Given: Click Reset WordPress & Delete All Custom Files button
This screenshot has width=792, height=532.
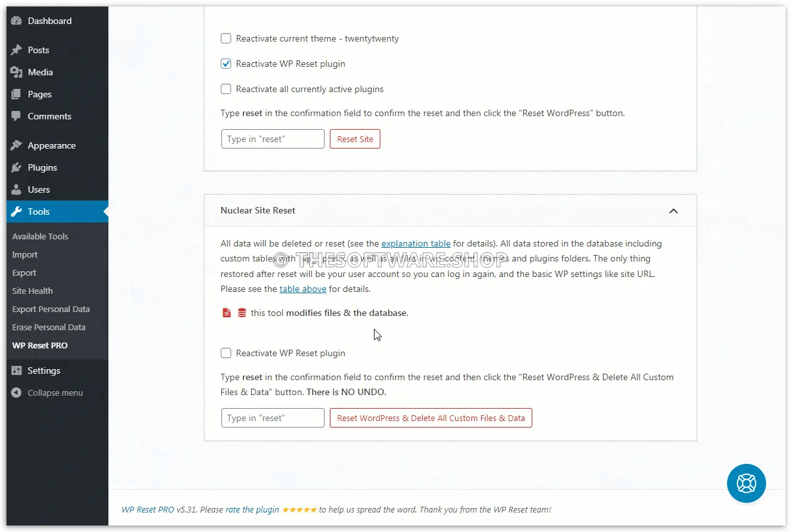Looking at the screenshot, I should 430,418.
